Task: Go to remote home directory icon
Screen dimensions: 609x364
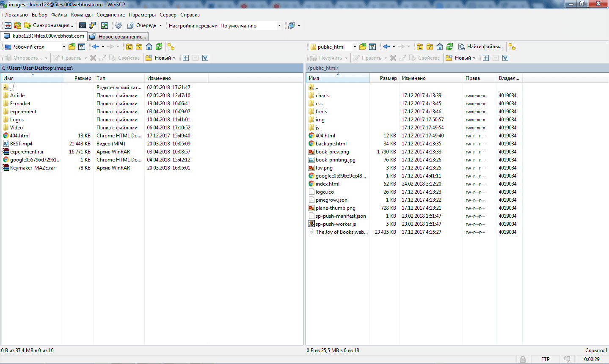Action: click(x=440, y=47)
